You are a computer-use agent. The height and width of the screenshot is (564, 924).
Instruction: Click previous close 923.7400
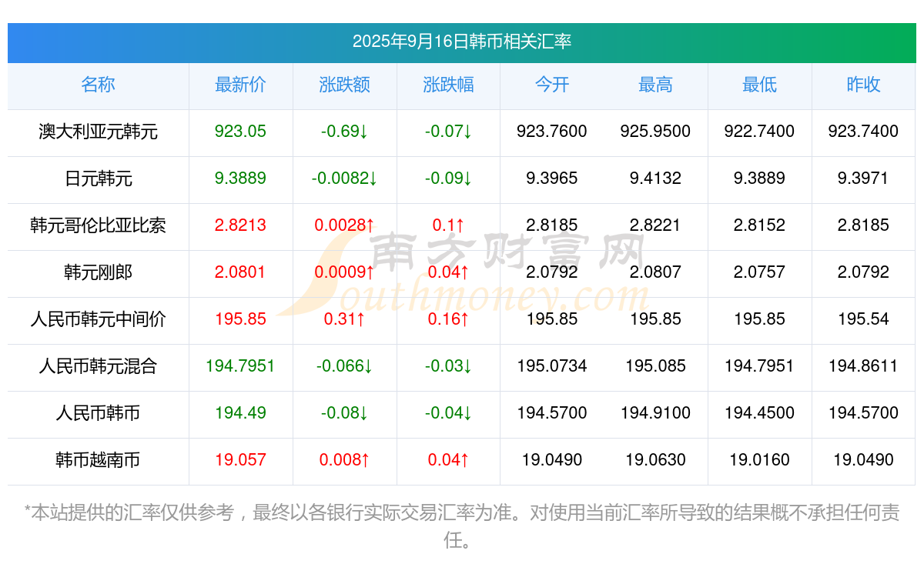point(863,132)
